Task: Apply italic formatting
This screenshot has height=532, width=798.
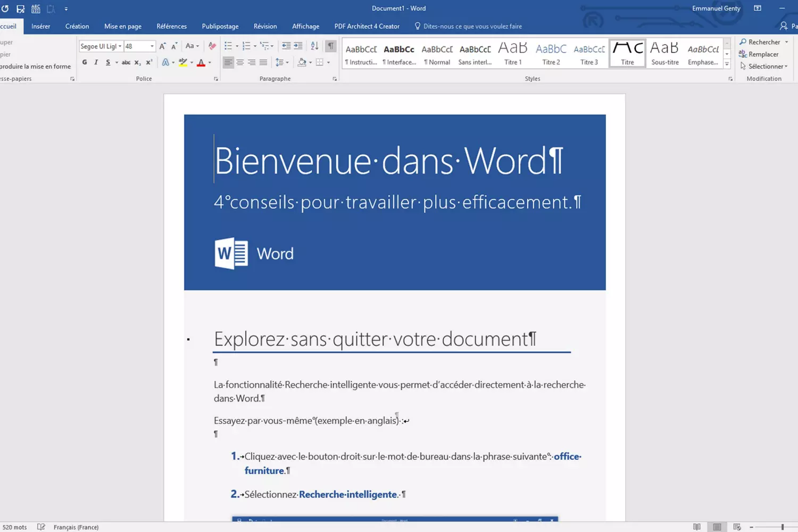Action: (96, 62)
